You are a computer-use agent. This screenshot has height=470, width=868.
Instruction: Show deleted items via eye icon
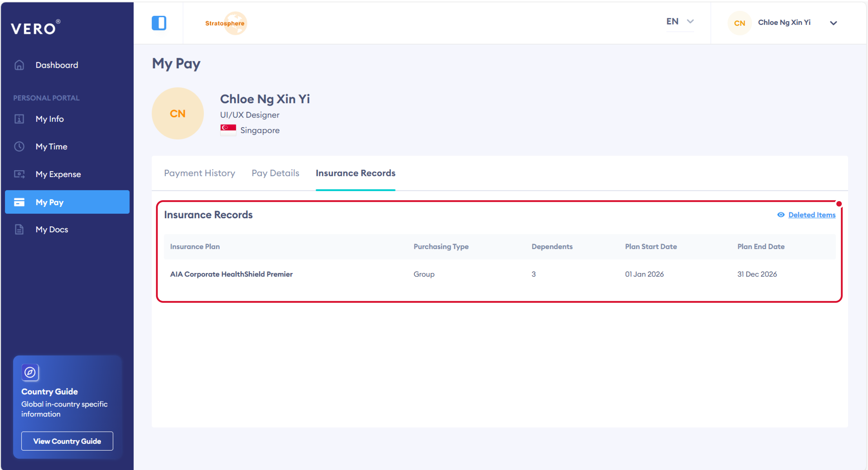(781, 215)
